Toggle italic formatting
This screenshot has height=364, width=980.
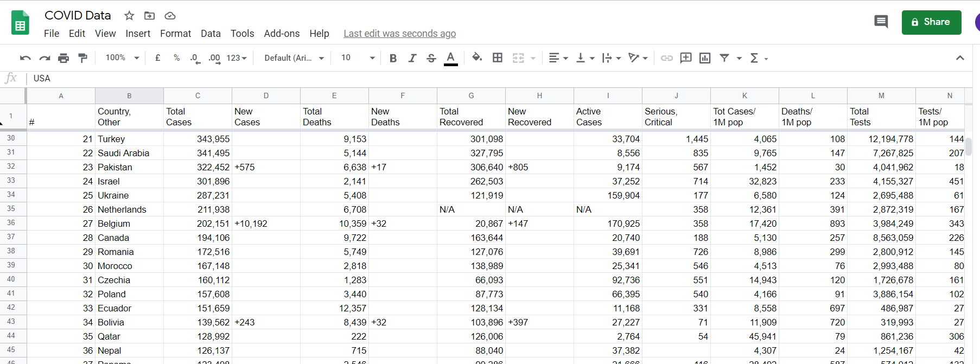(412, 58)
